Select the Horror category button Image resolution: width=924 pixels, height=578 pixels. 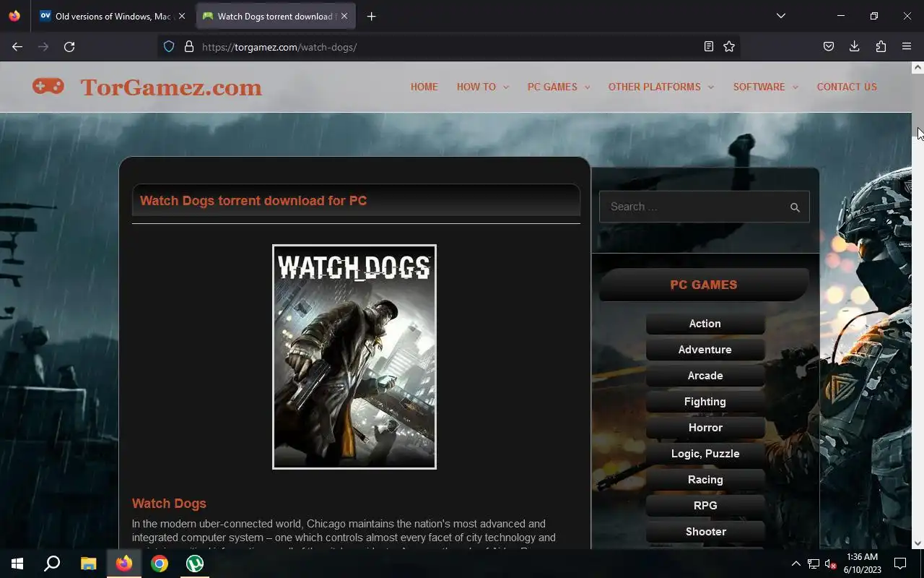705,428
